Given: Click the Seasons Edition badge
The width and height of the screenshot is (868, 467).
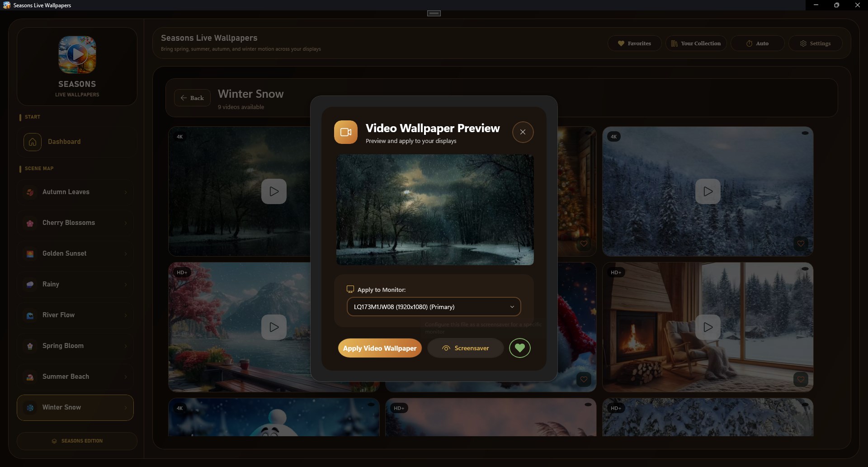Looking at the screenshot, I should tap(77, 441).
